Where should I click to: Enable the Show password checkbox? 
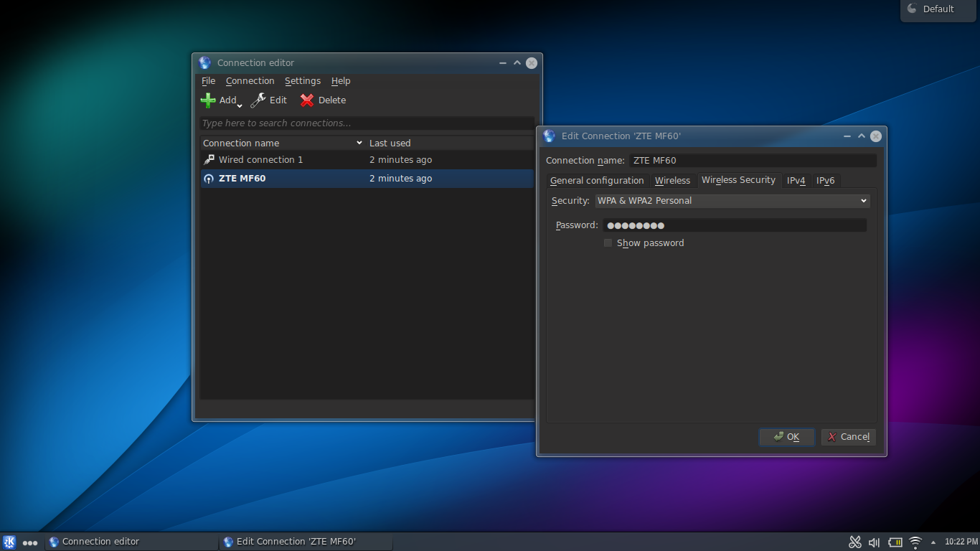[608, 243]
